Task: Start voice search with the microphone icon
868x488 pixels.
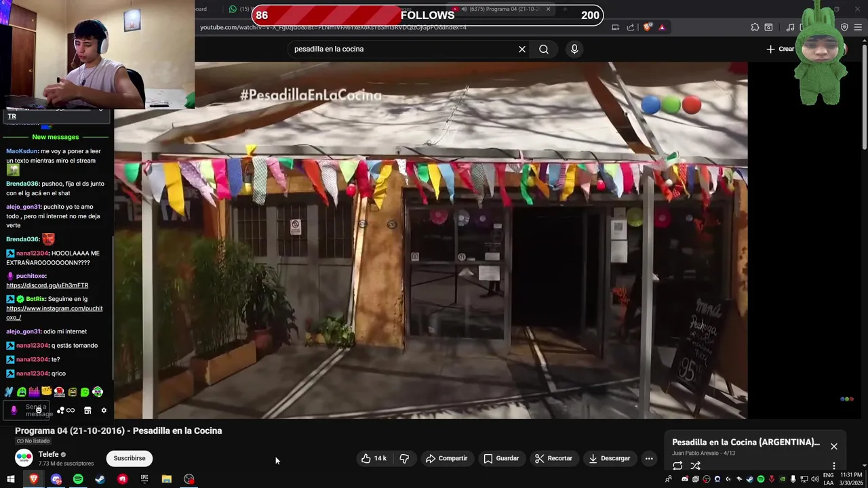Action: coord(574,49)
